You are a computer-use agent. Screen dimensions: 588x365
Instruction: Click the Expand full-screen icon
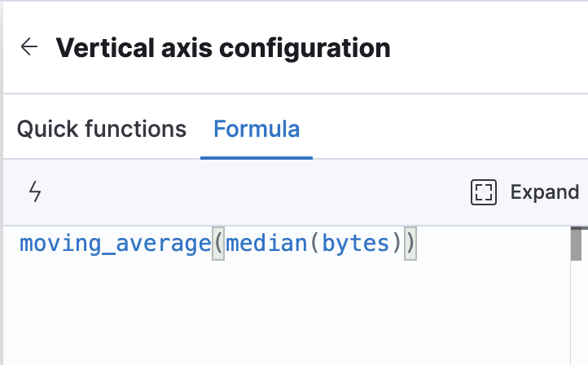(484, 192)
